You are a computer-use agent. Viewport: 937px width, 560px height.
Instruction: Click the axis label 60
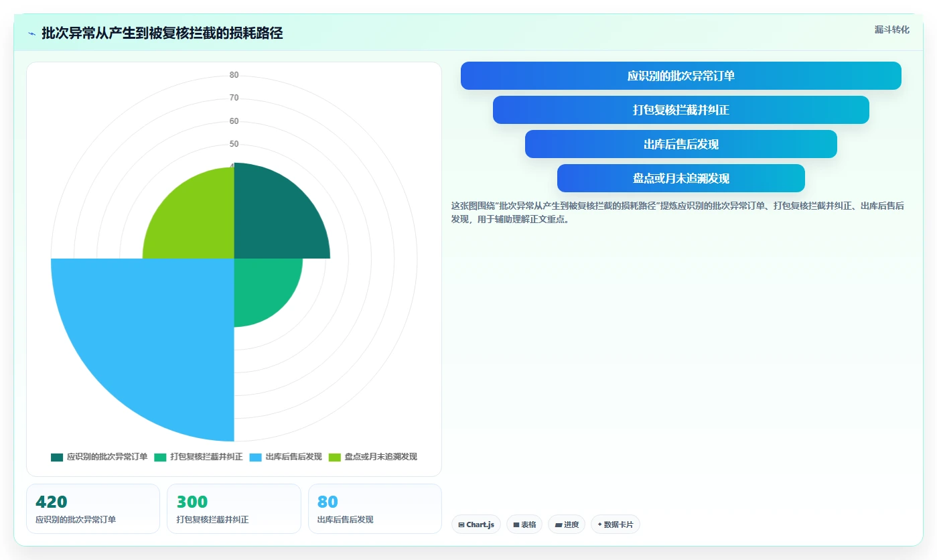(x=234, y=121)
